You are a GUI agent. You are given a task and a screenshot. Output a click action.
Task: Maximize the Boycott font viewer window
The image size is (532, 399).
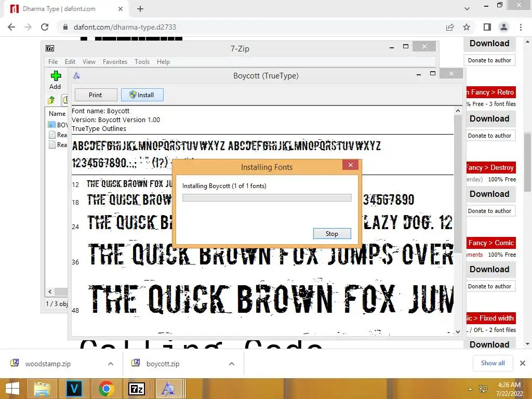(433, 73)
